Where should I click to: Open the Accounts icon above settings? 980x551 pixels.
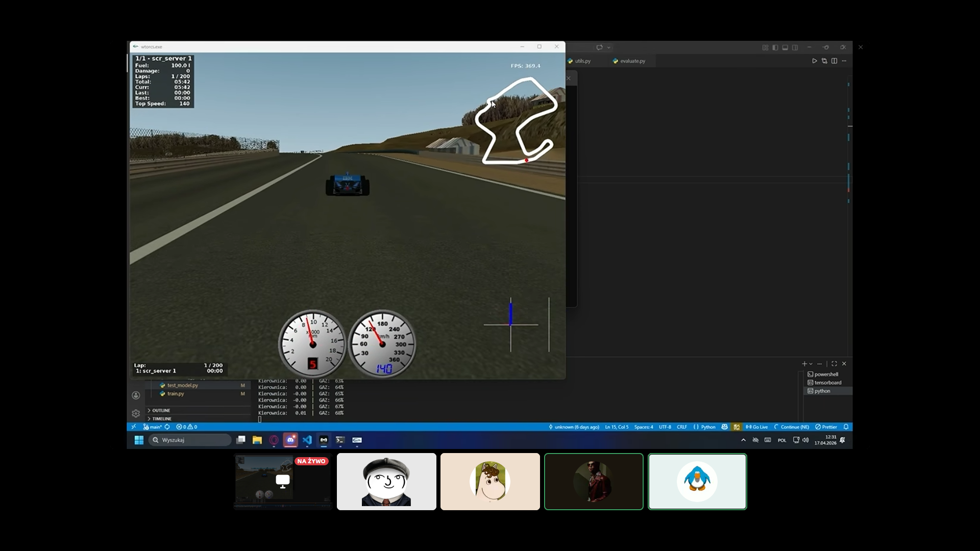136,395
